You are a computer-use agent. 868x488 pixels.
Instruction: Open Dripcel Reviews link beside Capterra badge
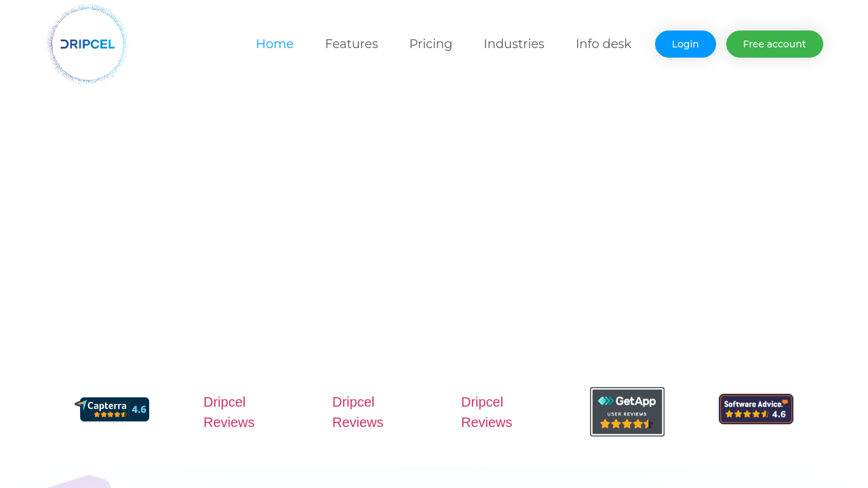click(x=229, y=412)
